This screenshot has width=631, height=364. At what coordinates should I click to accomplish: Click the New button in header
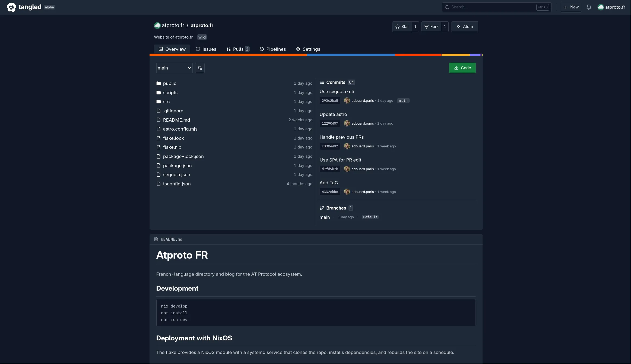[571, 7]
